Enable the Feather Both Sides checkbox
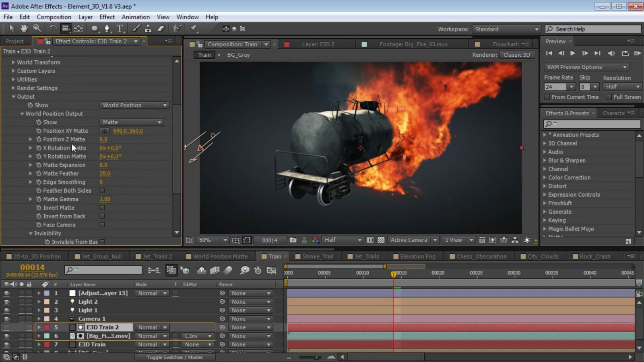Viewport: 644px width, 362px height. click(102, 191)
